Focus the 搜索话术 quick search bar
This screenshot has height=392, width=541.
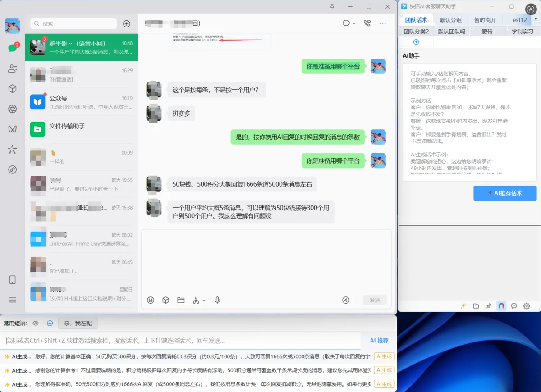pos(183,341)
